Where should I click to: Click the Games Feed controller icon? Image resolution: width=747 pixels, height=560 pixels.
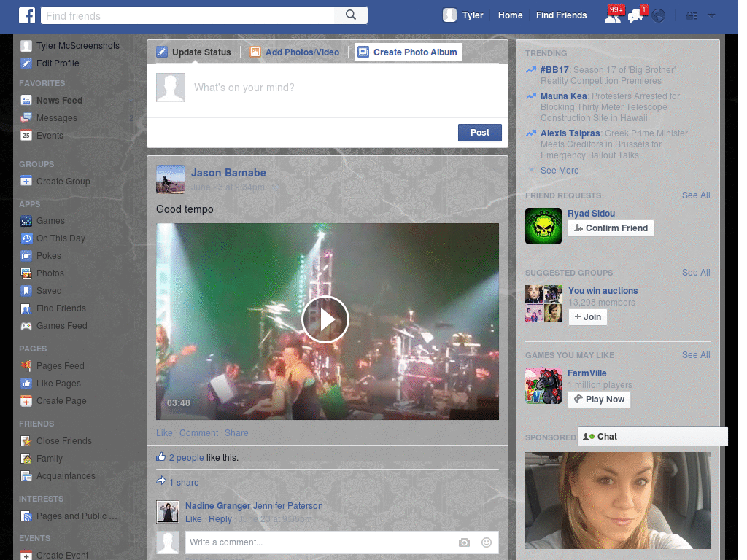26,326
